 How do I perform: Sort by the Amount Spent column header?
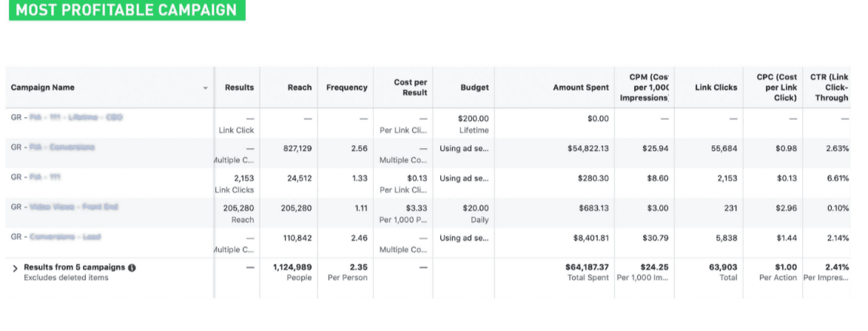coord(581,87)
